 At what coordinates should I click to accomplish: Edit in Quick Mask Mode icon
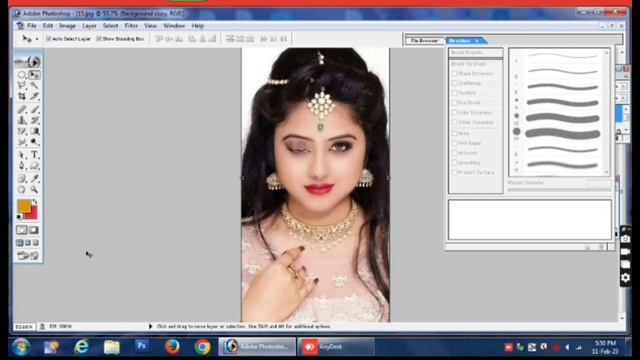tap(34, 230)
